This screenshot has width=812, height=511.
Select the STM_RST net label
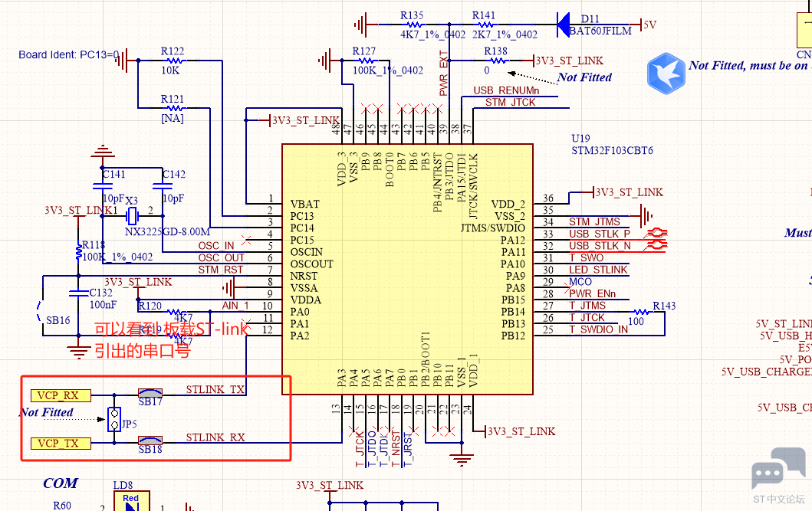point(221,270)
